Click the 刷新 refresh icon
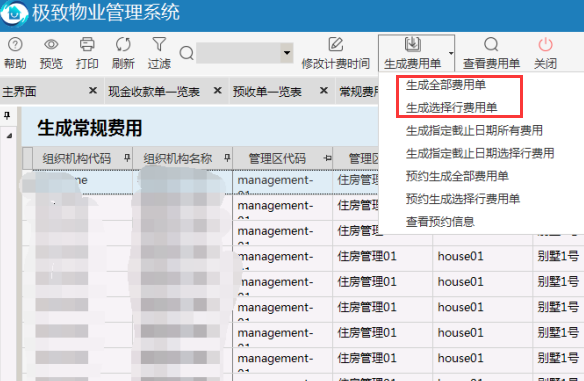This screenshot has width=584, height=381. coord(123,44)
